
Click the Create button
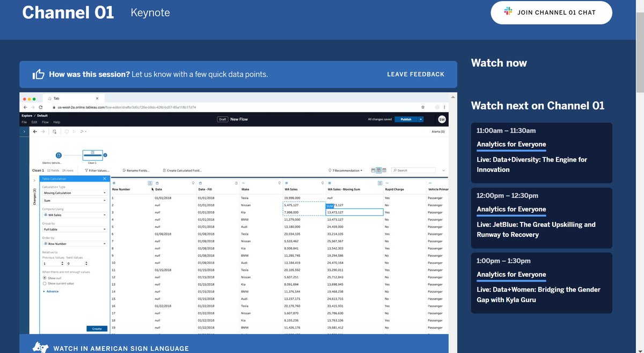pos(97,329)
